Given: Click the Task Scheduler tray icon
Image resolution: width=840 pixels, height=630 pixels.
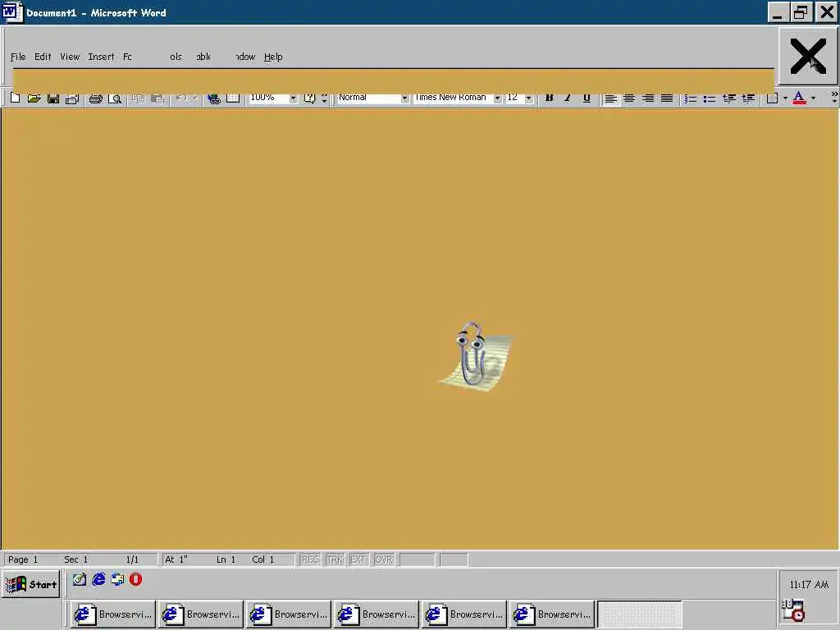Looking at the screenshot, I should pos(793,610).
